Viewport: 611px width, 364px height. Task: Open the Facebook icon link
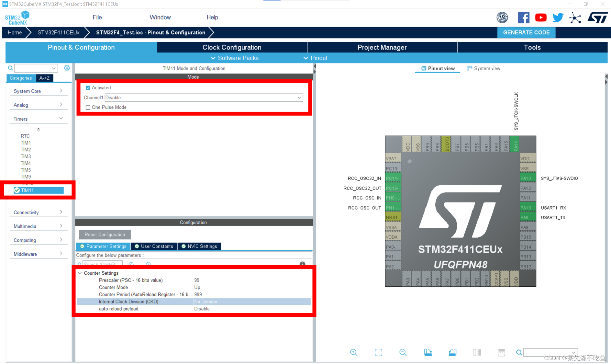pyautogui.click(x=523, y=17)
